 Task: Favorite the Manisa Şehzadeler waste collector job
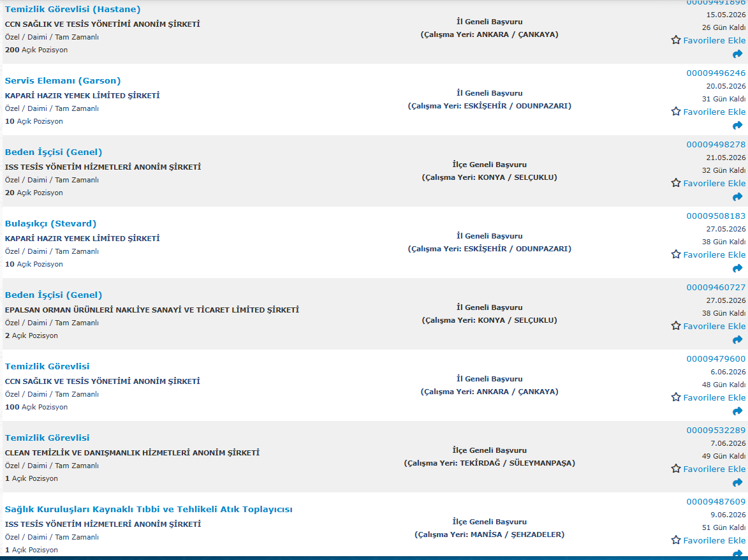coord(708,540)
